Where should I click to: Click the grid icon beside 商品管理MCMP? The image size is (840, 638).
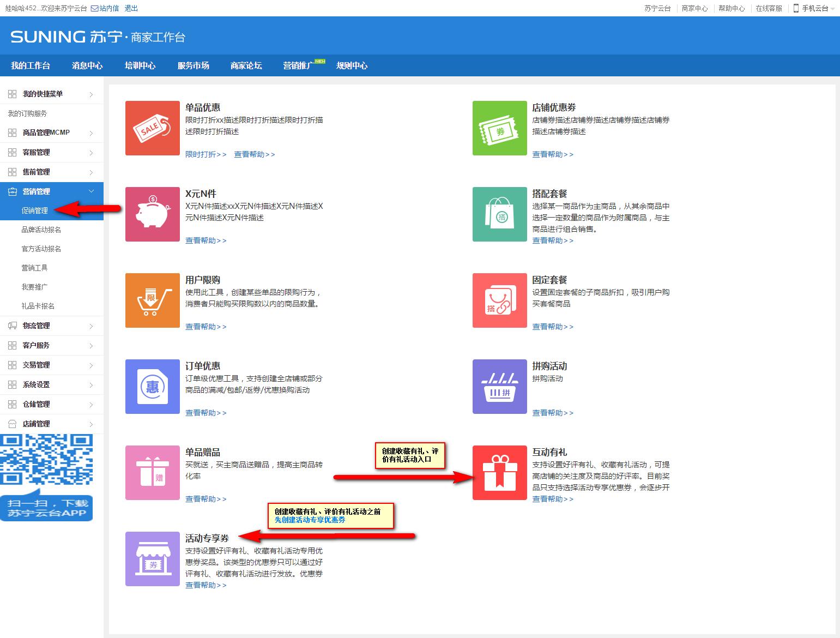pos(12,133)
